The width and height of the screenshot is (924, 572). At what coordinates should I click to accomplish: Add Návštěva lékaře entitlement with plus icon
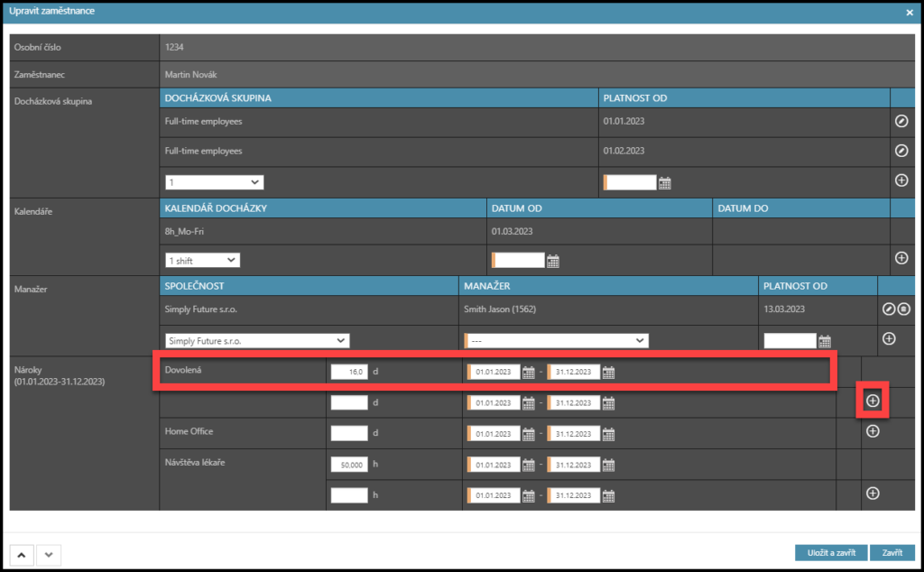[873, 493]
